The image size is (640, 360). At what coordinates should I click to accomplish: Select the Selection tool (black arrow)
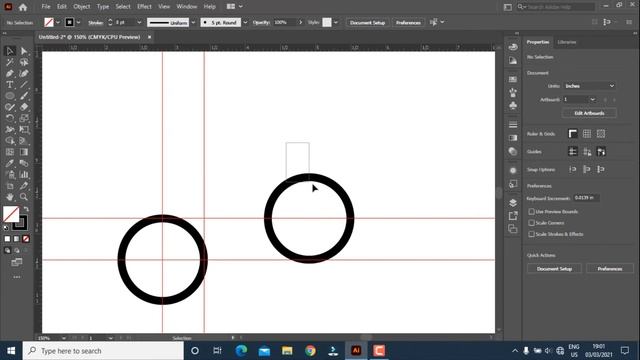pyautogui.click(x=10, y=51)
